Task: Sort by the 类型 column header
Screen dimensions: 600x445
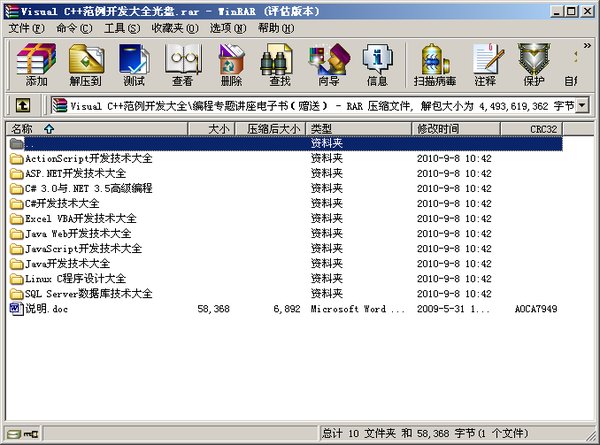Action: click(x=359, y=129)
